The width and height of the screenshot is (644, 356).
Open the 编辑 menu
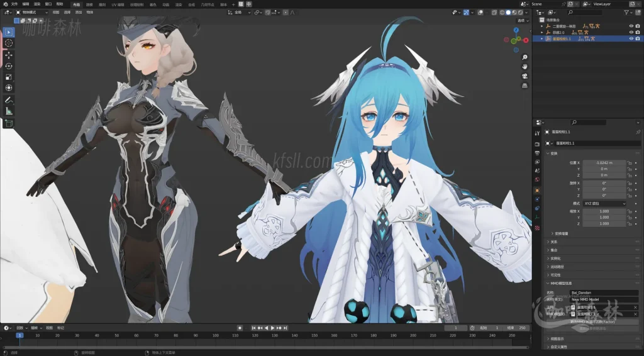[x=25, y=4]
